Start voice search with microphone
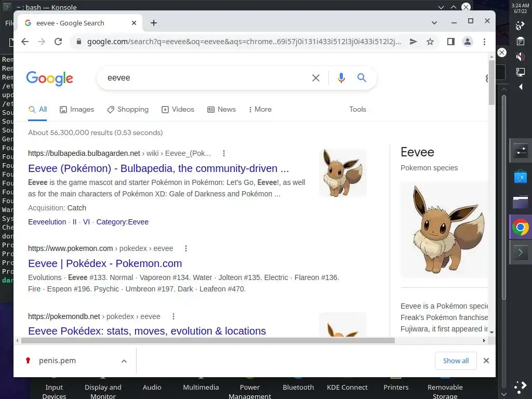 (x=341, y=78)
